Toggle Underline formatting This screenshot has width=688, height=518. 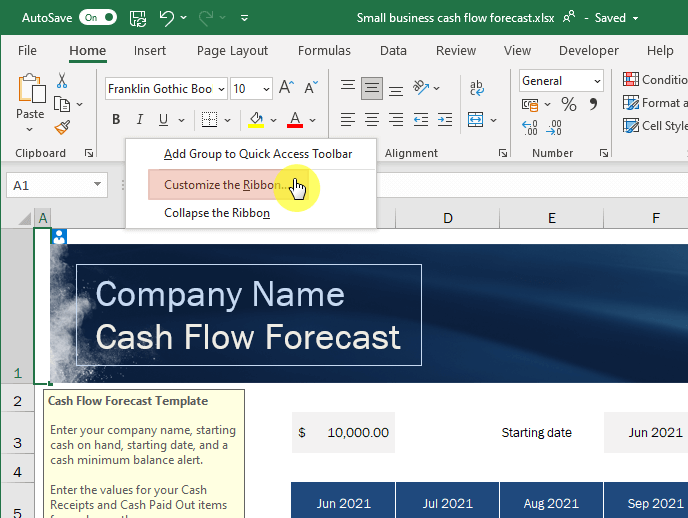tap(163, 119)
